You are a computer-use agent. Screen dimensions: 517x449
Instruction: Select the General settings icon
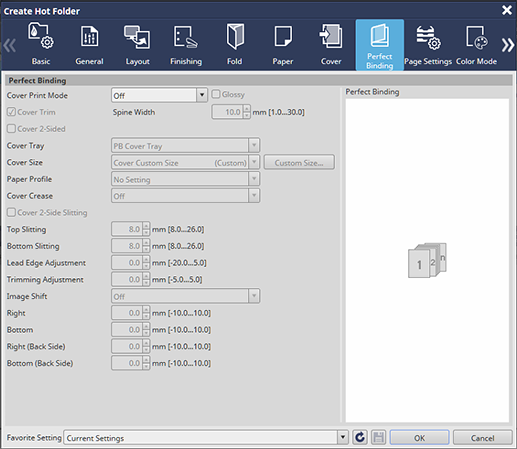(x=89, y=36)
